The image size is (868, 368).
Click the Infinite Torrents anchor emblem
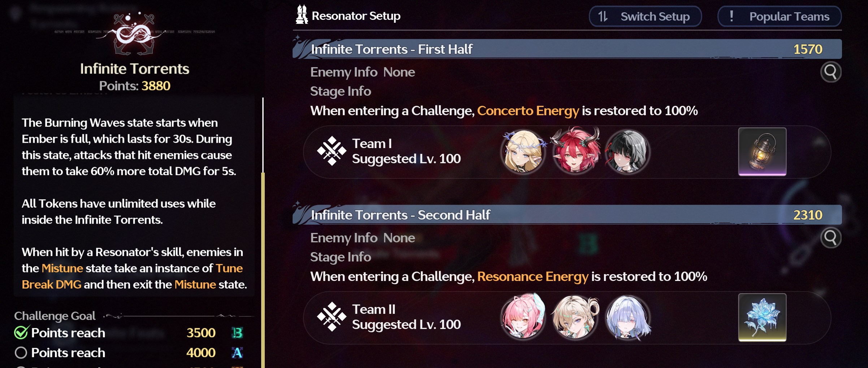click(134, 34)
